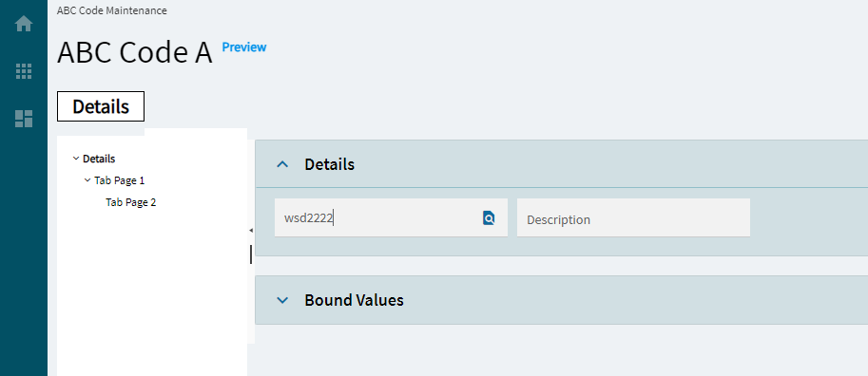Collapse the Tab Page 1 tree arrow
Image resolution: width=868 pixels, height=376 pixels.
(87, 180)
